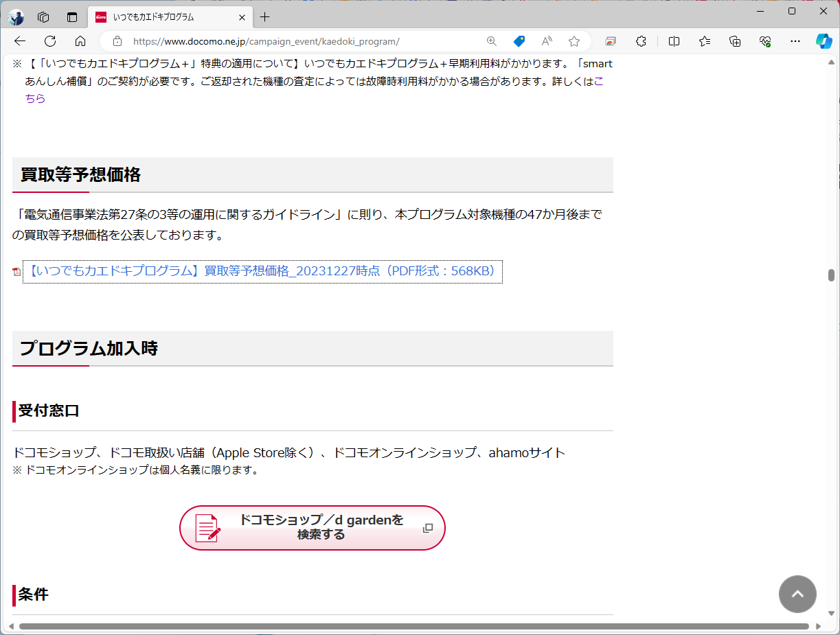Open Settings and more via the ellipsis

point(795,41)
